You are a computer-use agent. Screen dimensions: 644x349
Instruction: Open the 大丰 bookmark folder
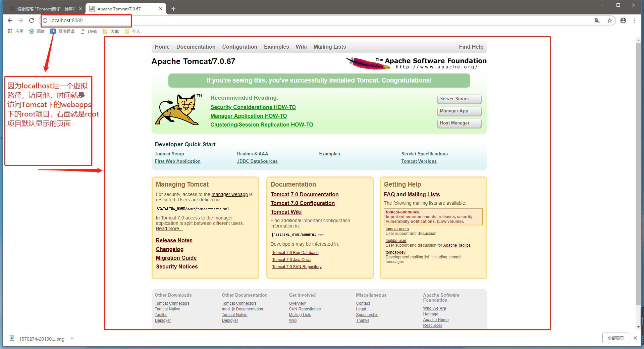pos(111,31)
